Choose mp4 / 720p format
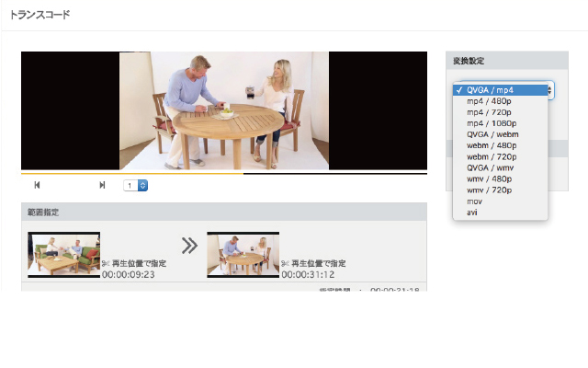Image resolution: width=588 pixels, height=368 pixels. 500,112
